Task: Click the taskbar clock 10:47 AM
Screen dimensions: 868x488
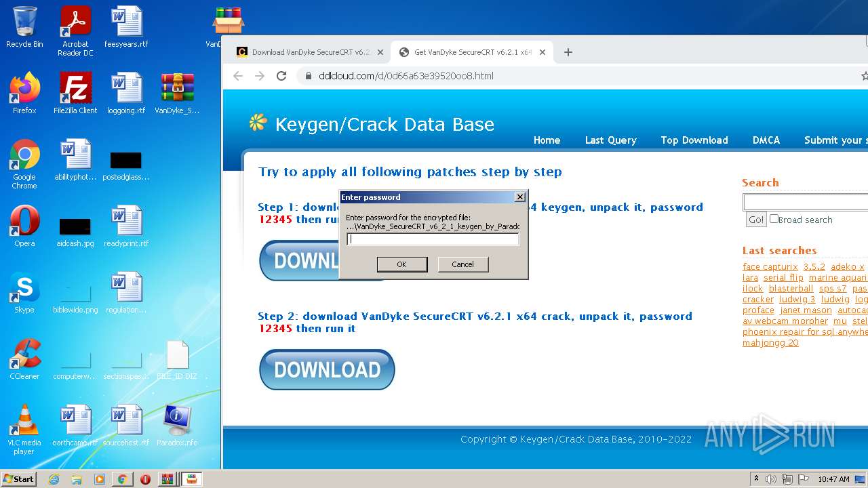Action: [833, 479]
